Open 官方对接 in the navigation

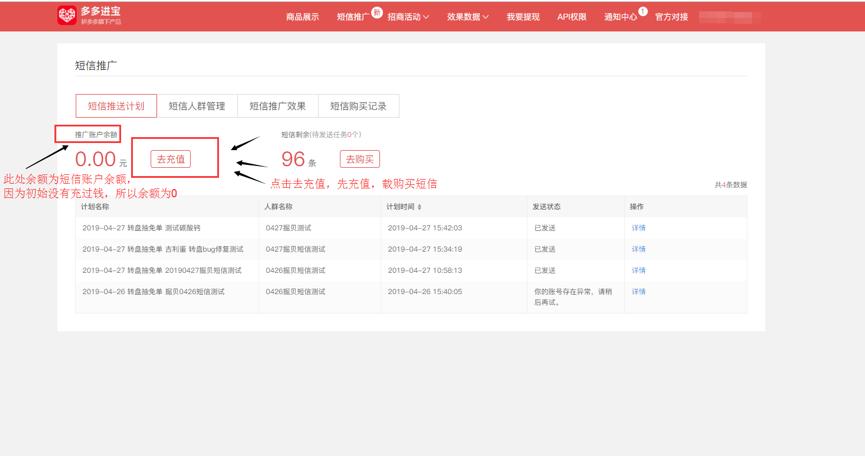(x=671, y=17)
